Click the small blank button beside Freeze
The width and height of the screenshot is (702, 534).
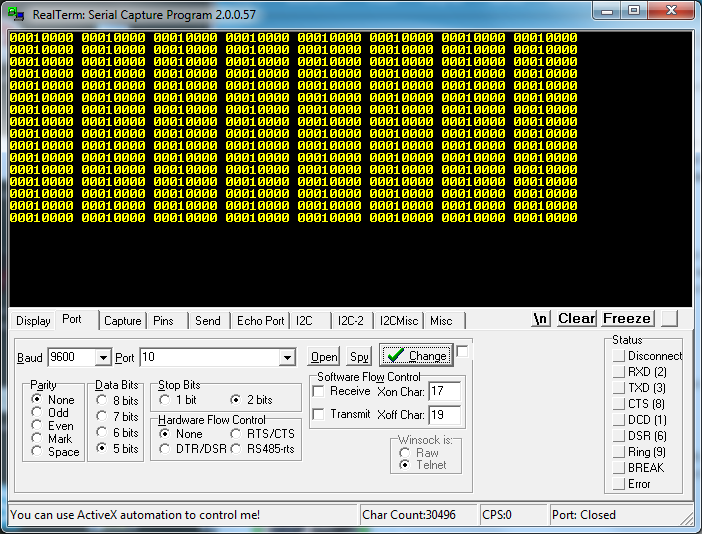669,318
